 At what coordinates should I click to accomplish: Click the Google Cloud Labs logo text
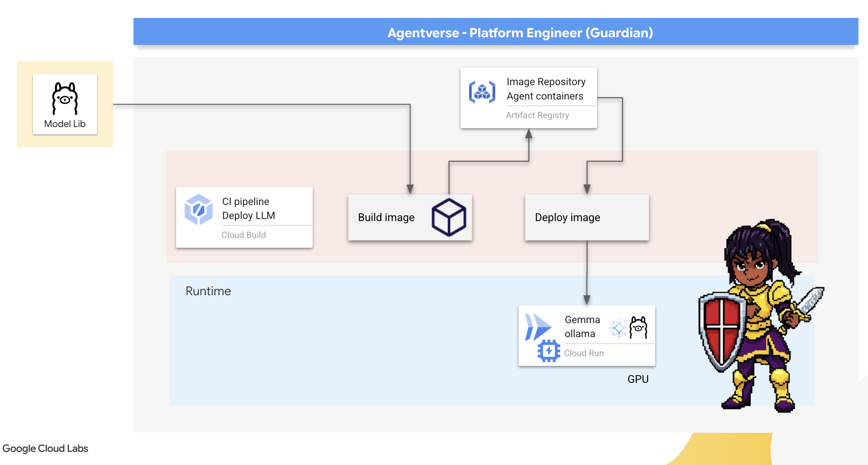point(45,448)
